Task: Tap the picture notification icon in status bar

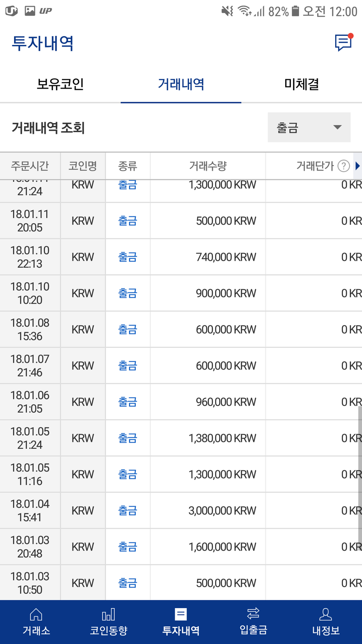Action: (30, 11)
